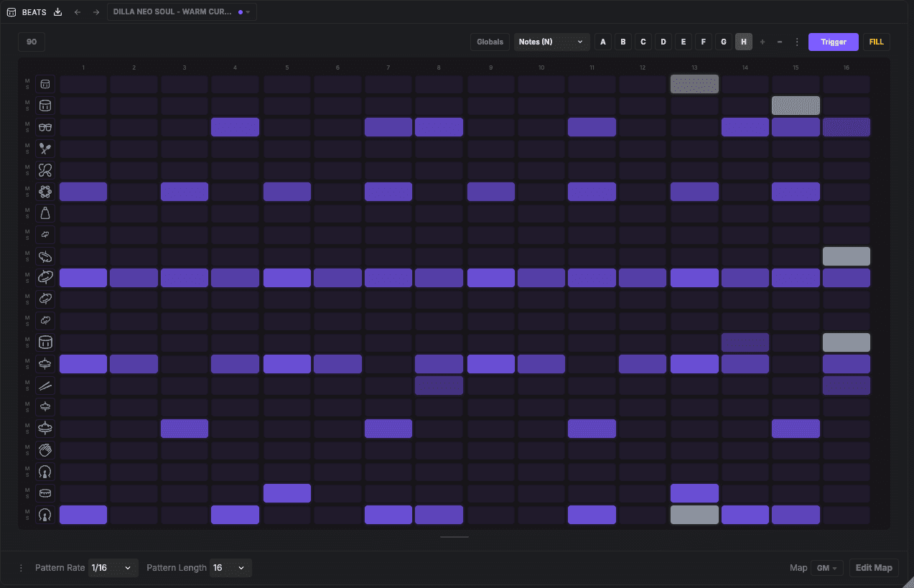
Task: Select the hand clap instrument icon
Action: (x=45, y=450)
